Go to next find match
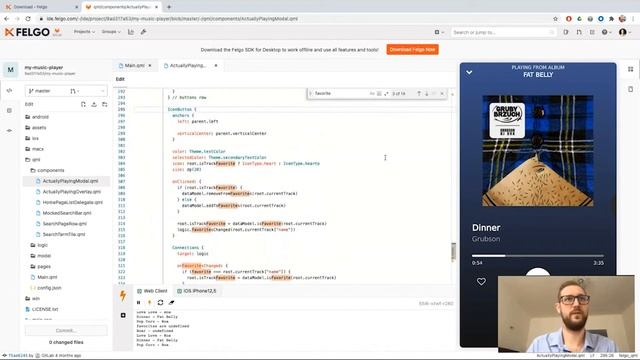640x360 pixels. click(427, 93)
